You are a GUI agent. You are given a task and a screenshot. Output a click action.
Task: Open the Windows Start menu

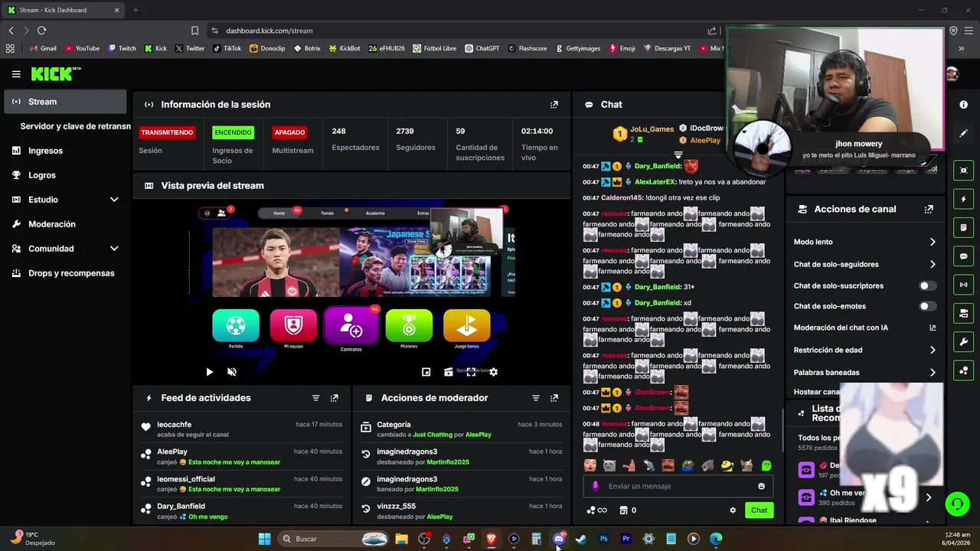264,539
